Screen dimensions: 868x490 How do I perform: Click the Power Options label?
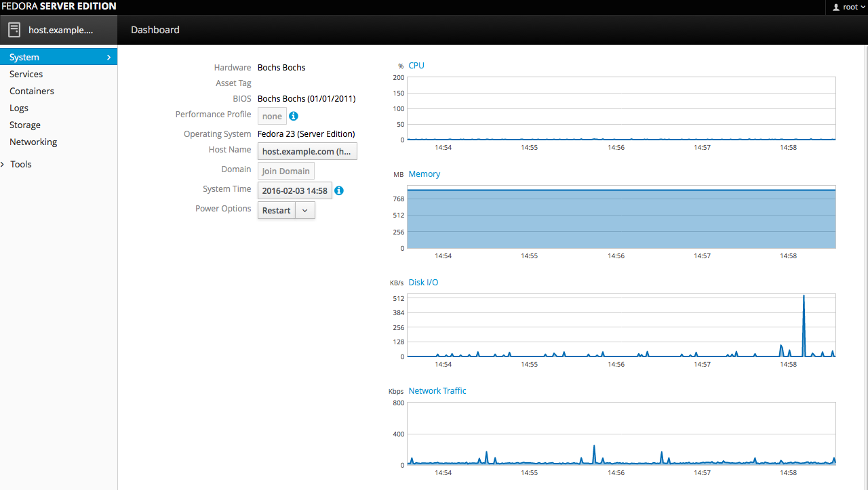coord(223,208)
